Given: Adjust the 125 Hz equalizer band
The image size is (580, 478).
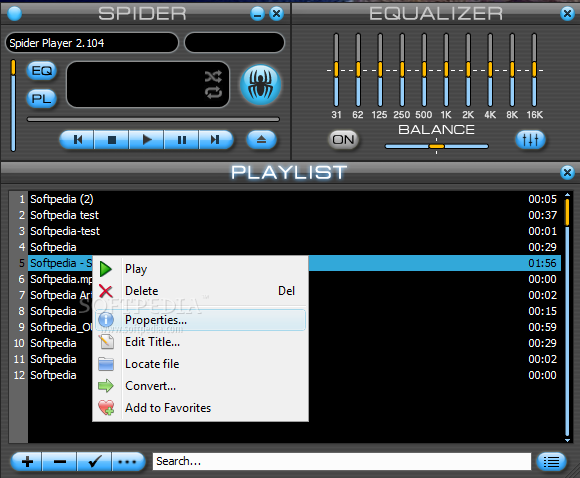Looking at the screenshot, I should [x=380, y=70].
